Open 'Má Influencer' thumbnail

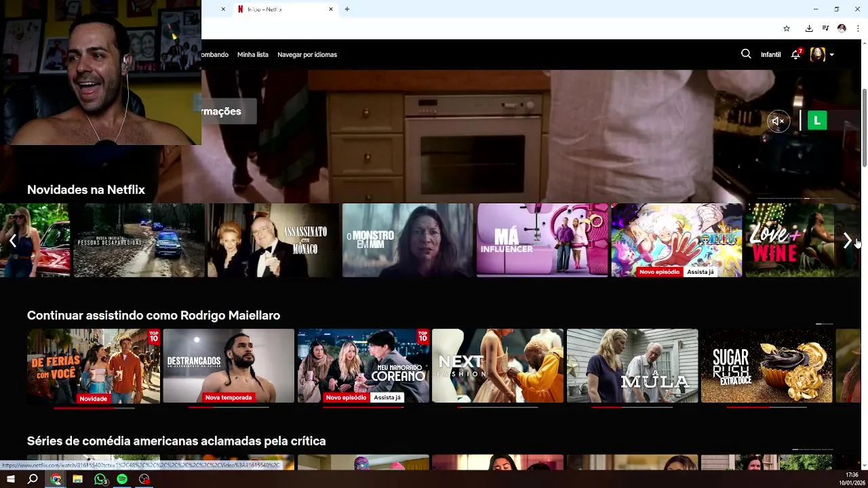[542, 240]
